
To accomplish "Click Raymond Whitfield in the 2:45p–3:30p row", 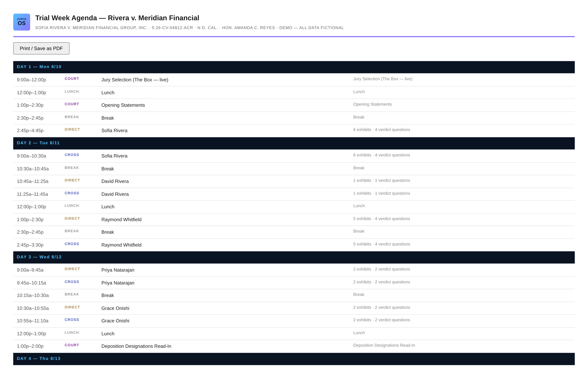I will click(121, 245).
